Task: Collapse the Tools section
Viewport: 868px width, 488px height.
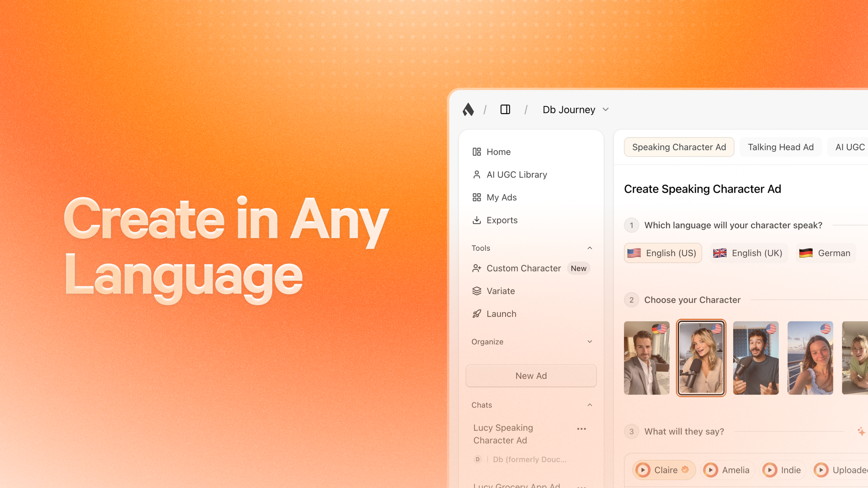Action: click(589, 248)
